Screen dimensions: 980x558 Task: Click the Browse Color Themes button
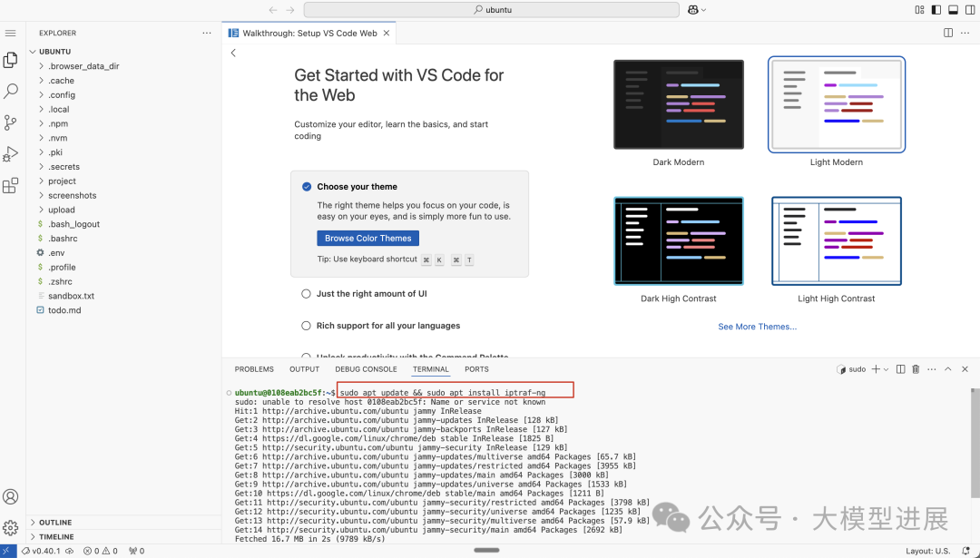click(368, 238)
